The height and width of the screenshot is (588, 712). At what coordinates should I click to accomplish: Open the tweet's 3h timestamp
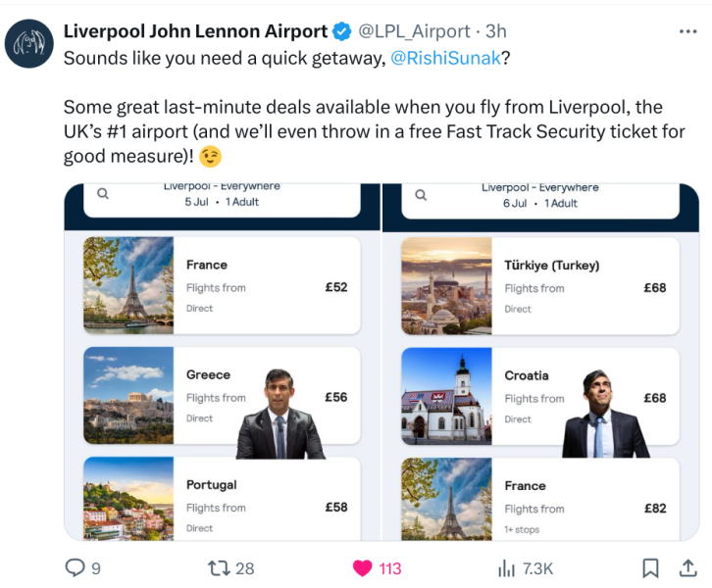pyautogui.click(x=496, y=31)
